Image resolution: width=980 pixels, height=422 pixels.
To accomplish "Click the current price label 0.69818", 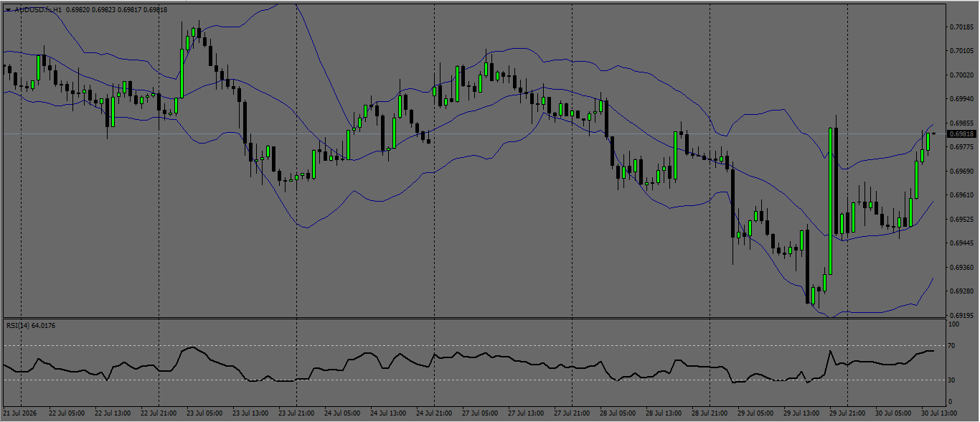I will coord(962,134).
